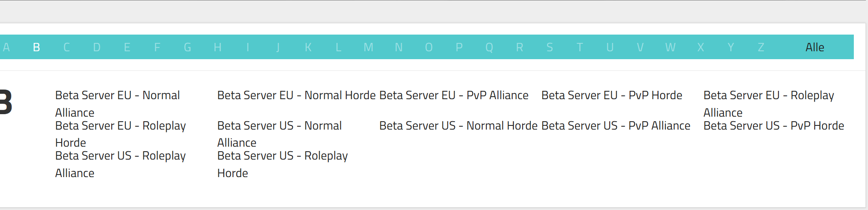Open Beta Server US - Roleplay Alliance

(120, 164)
